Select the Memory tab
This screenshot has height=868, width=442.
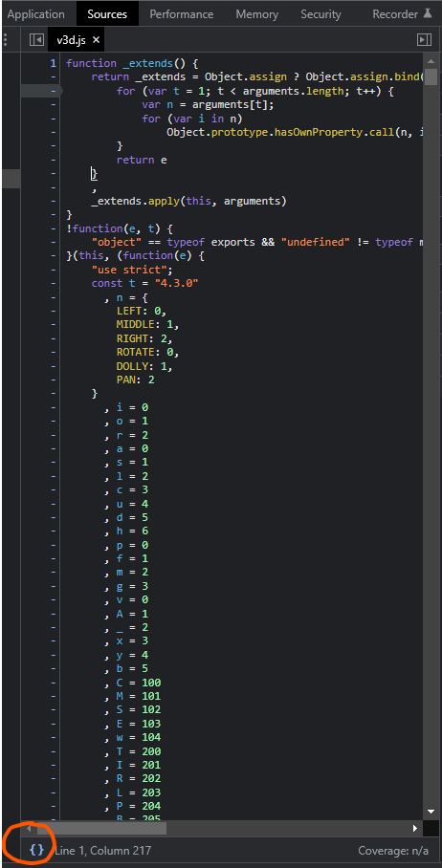(257, 13)
